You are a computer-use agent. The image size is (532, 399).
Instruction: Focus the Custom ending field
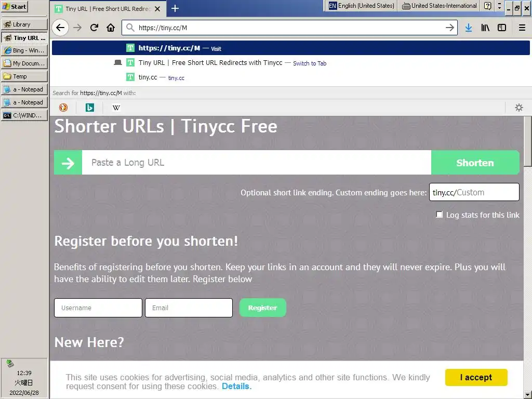pyautogui.click(x=474, y=192)
